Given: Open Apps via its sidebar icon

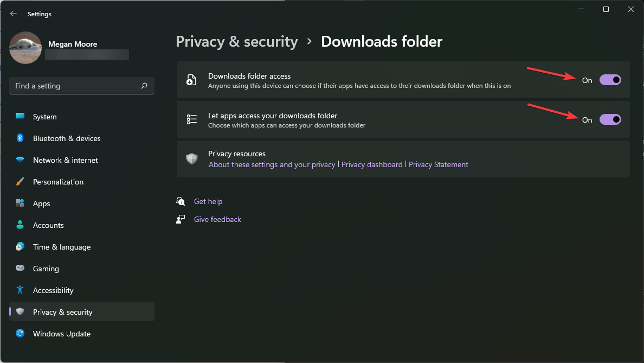Looking at the screenshot, I should pos(20,203).
